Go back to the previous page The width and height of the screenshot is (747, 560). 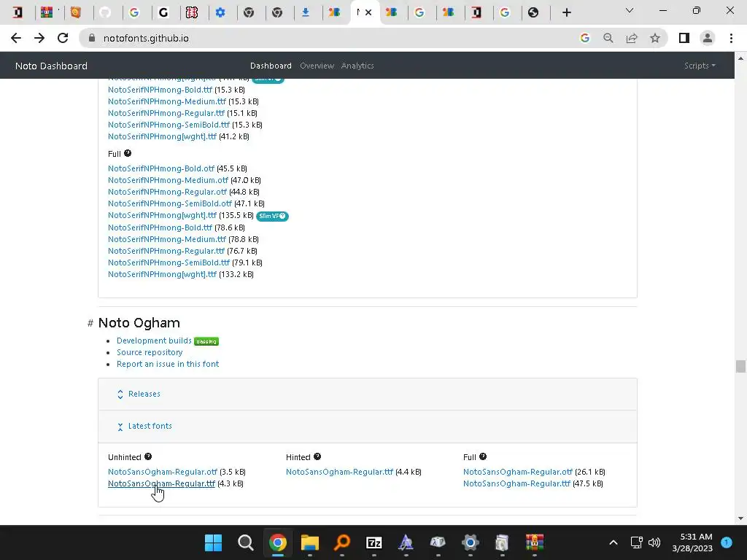pos(16,38)
